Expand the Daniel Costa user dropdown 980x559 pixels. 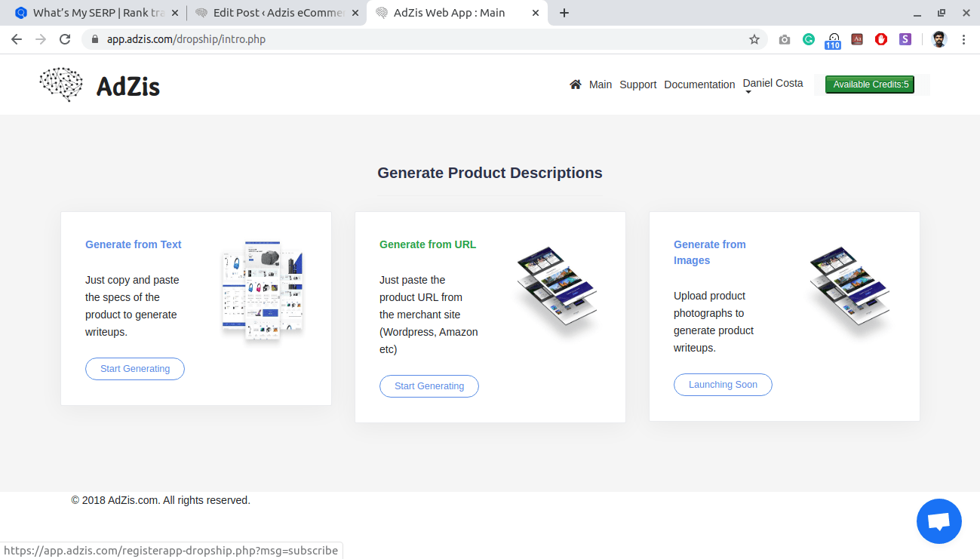pos(773,85)
